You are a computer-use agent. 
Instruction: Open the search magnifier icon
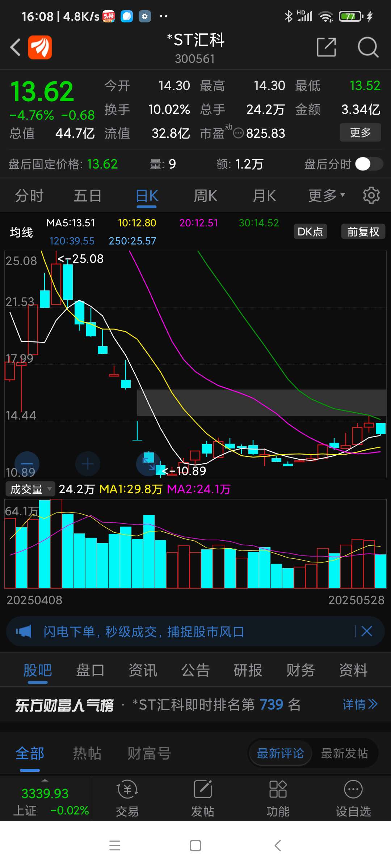coord(368,47)
